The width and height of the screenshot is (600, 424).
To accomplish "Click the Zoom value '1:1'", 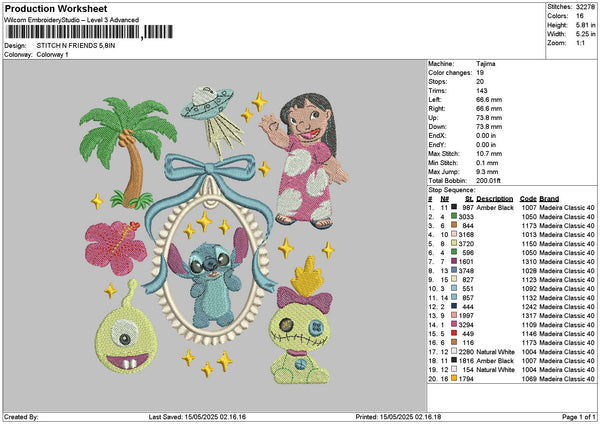I will coord(580,43).
